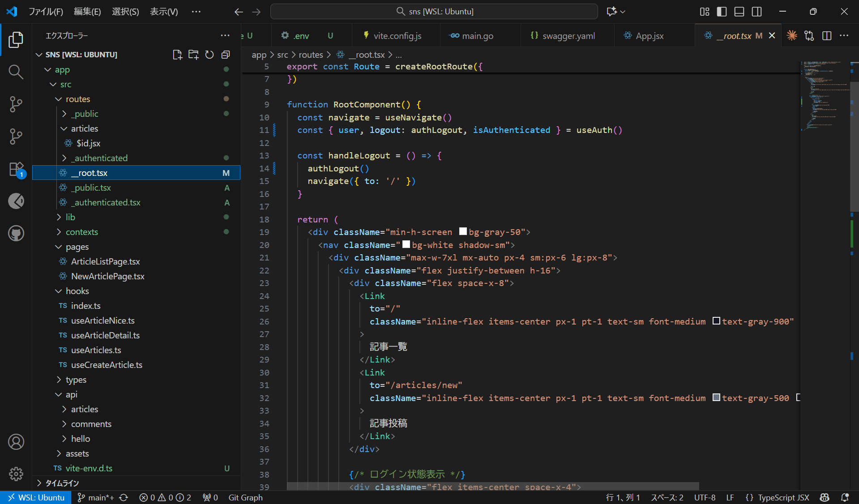
Task: Click the New File icon in explorer
Action: (x=177, y=55)
